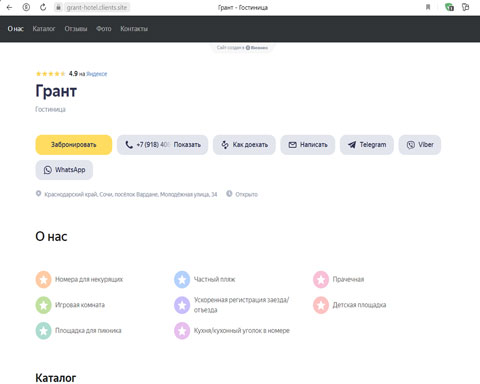
Task: Click the Яндексе rating link
Action: [97, 74]
